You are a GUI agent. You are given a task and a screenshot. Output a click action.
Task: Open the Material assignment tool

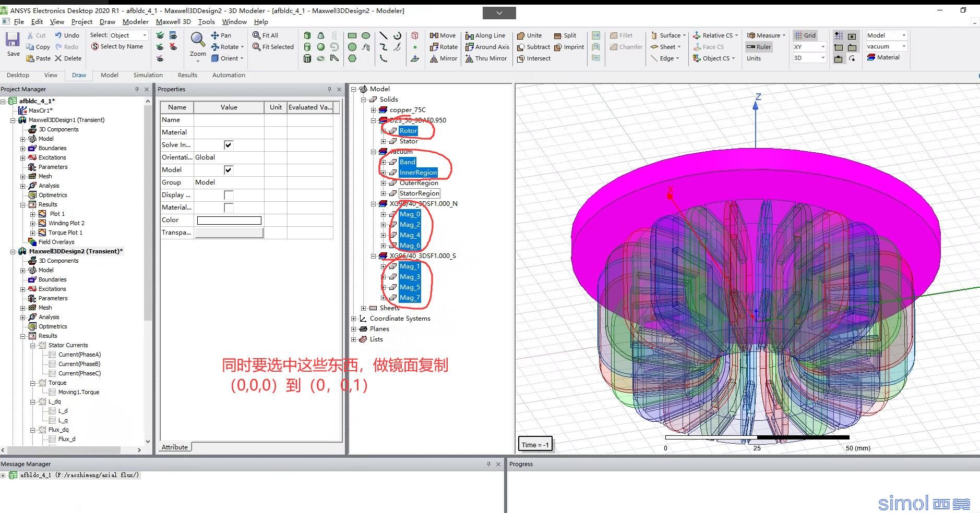tap(883, 57)
